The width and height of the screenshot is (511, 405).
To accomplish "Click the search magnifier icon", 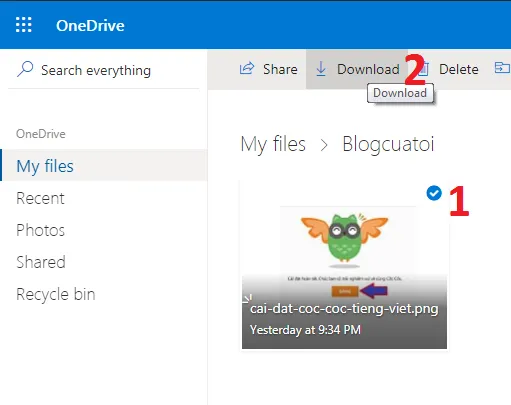I will (x=25, y=69).
